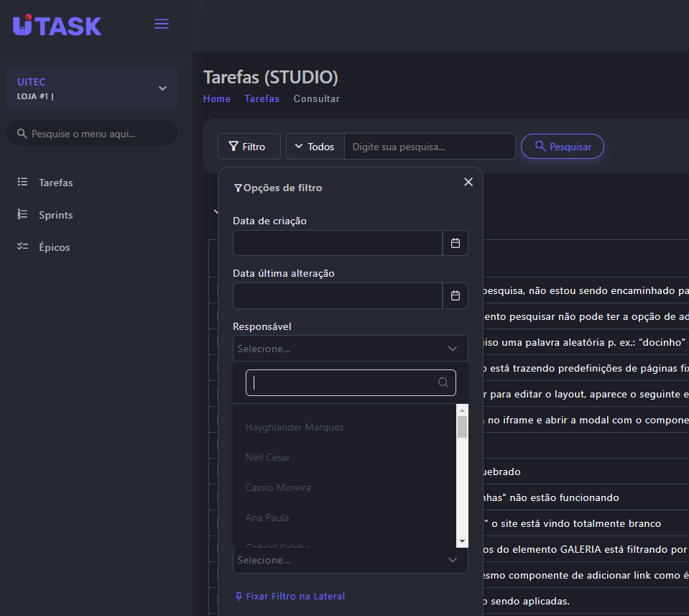Click the Épicos checklist icon in sidebar
The width and height of the screenshot is (689, 616).
(22, 247)
